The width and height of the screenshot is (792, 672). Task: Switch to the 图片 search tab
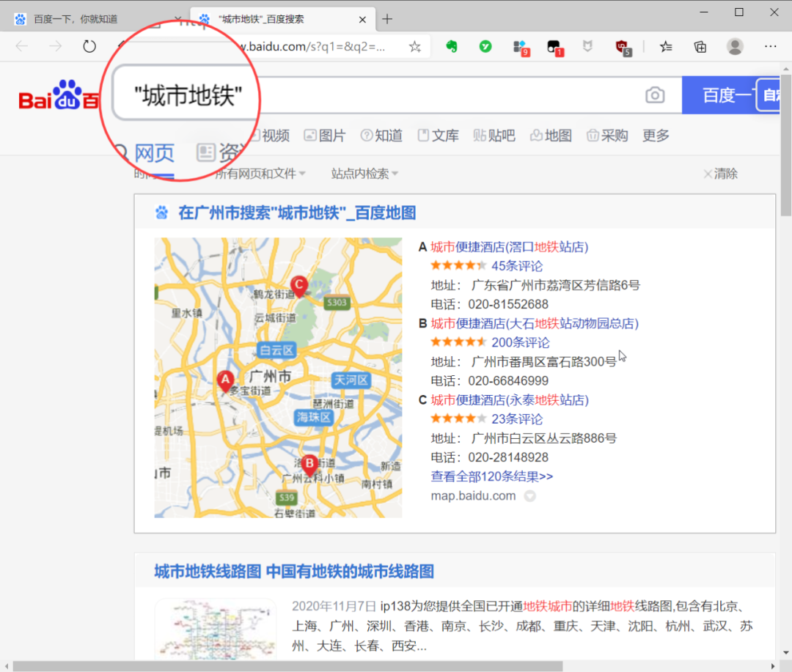[325, 136]
